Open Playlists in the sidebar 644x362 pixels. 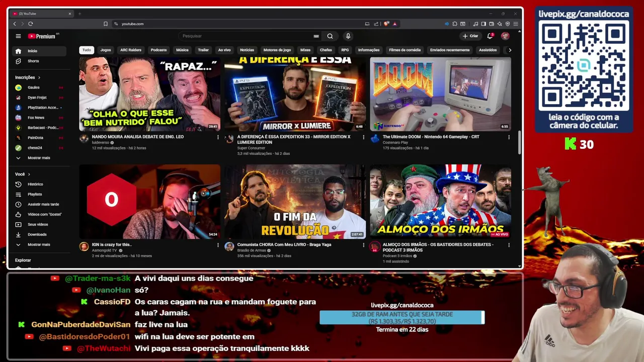point(39,194)
